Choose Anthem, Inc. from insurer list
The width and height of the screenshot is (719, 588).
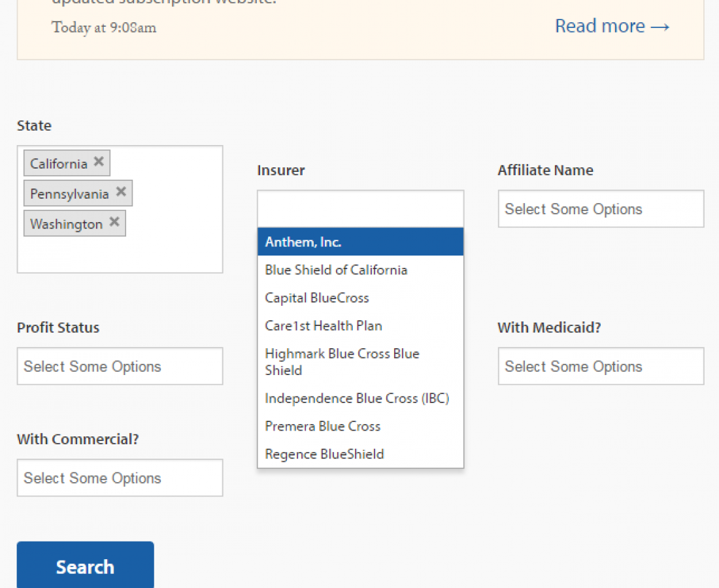(360, 242)
